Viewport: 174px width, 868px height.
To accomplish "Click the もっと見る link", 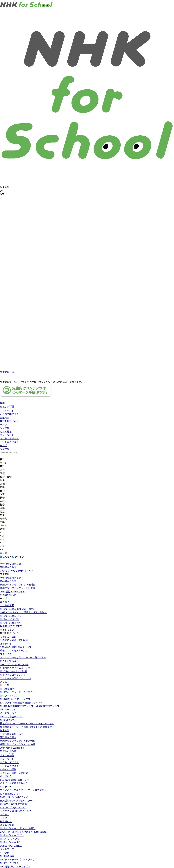I will [x=6, y=432].
